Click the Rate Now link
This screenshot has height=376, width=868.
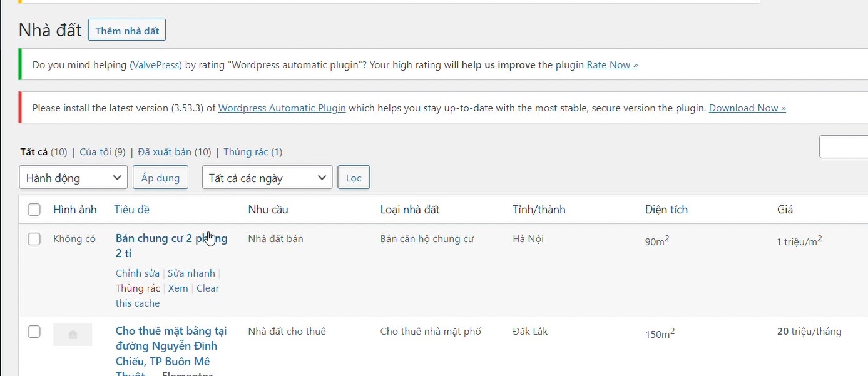pos(611,65)
